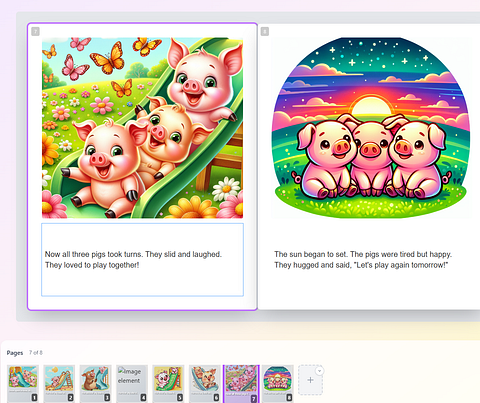Click the Pages panel label

coord(15,353)
